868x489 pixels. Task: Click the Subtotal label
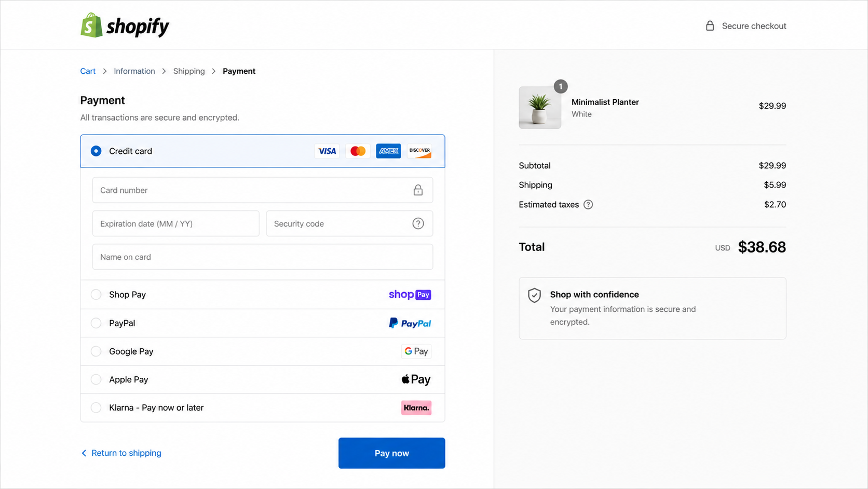pos(535,166)
